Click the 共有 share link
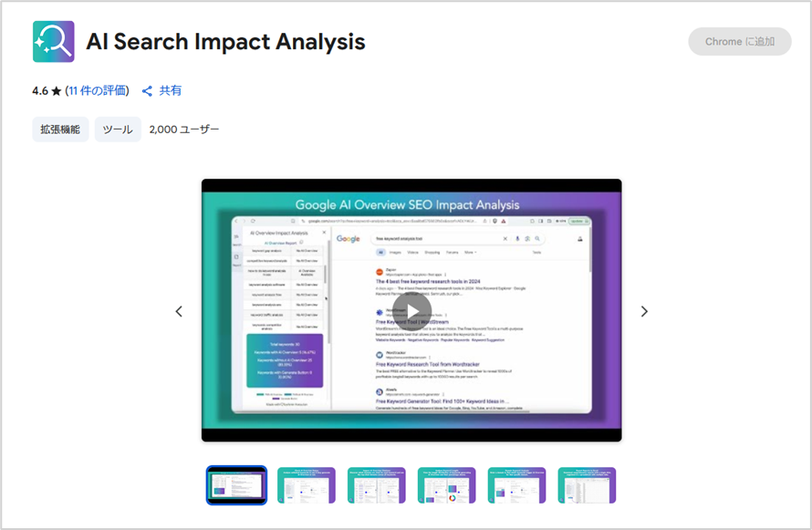Screen dimensions: 812x530 [x=171, y=90]
